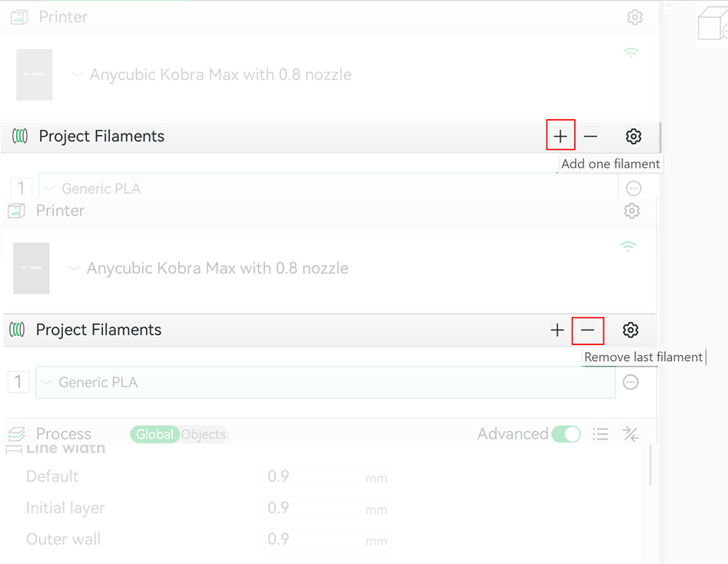Image resolution: width=728 pixels, height=564 pixels.
Task: Switch Process scope to Objects
Action: tap(204, 434)
